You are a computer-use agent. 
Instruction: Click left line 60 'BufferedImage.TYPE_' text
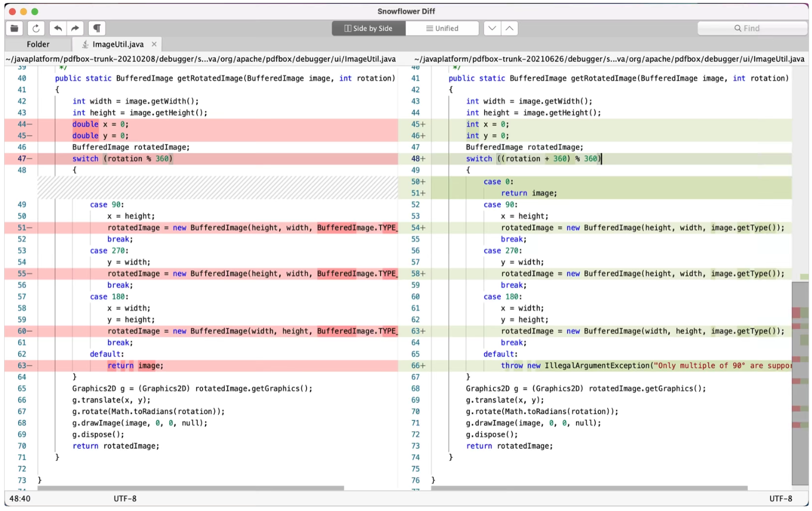[x=357, y=331]
